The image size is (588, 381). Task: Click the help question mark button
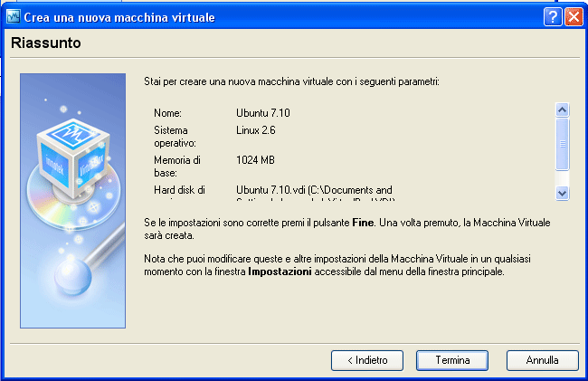[553, 17]
